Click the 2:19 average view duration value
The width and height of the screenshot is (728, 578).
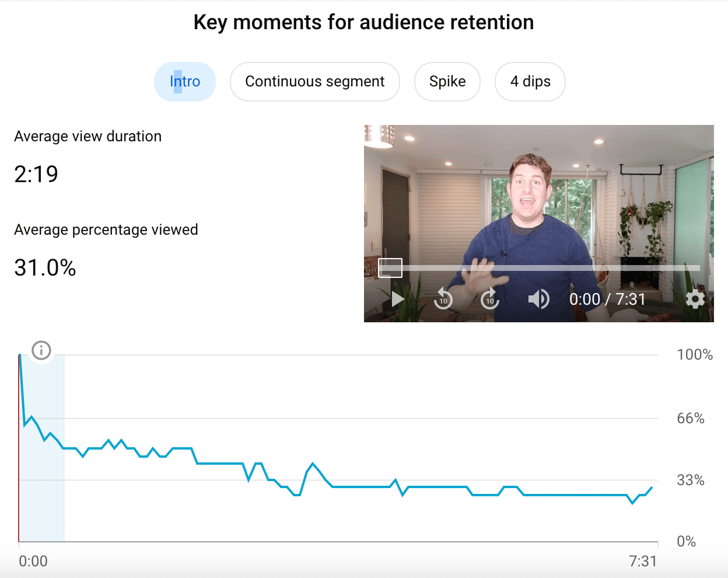(36, 175)
